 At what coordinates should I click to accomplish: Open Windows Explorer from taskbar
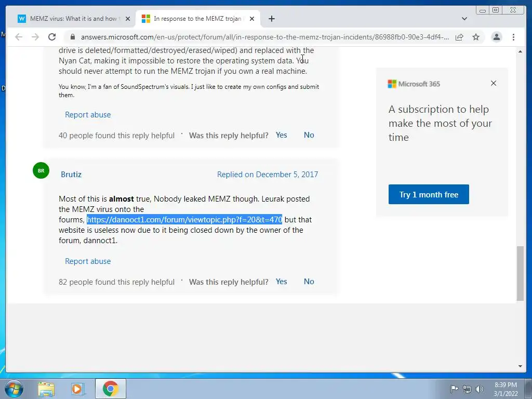tap(46, 389)
